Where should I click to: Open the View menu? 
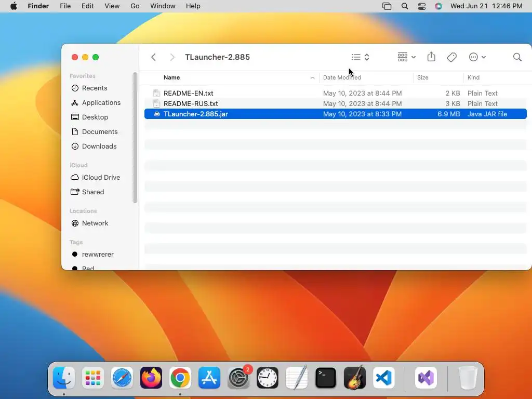tap(112, 6)
